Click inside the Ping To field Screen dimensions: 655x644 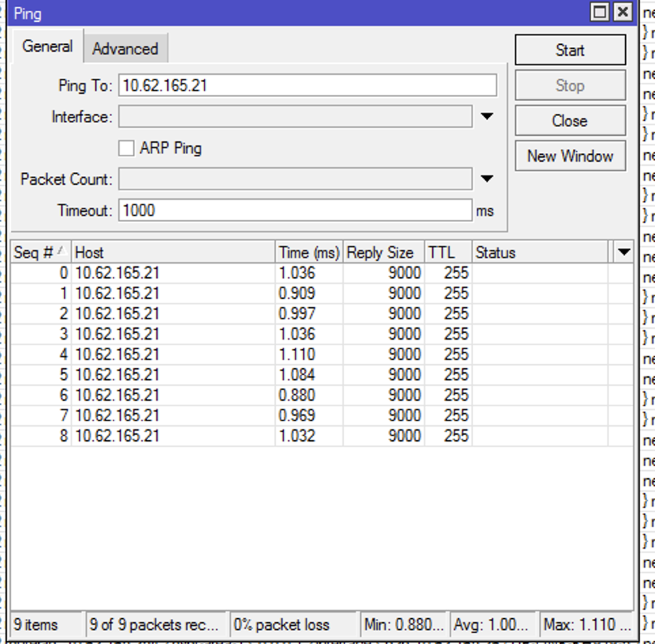(306, 84)
